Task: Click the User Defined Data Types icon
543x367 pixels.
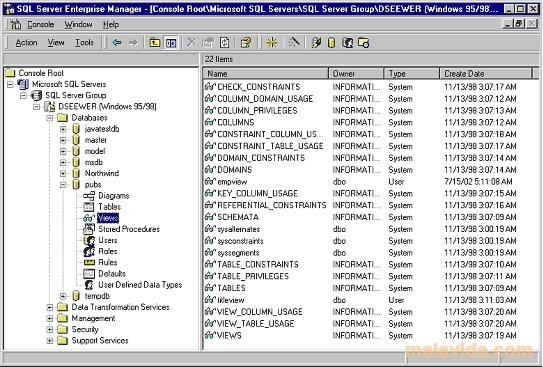Action: pos(89,285)
